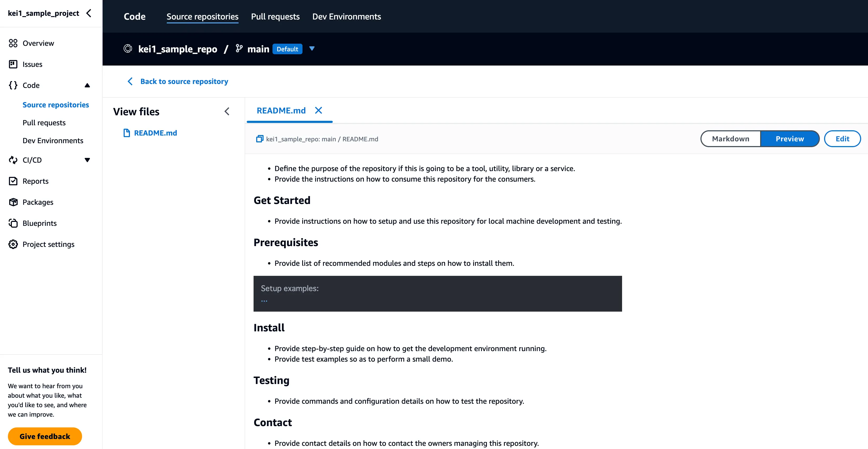The height and width of the screenshot is (449, 868).
Task: Click the branch icon next to main
Action: tap(239, 48)
